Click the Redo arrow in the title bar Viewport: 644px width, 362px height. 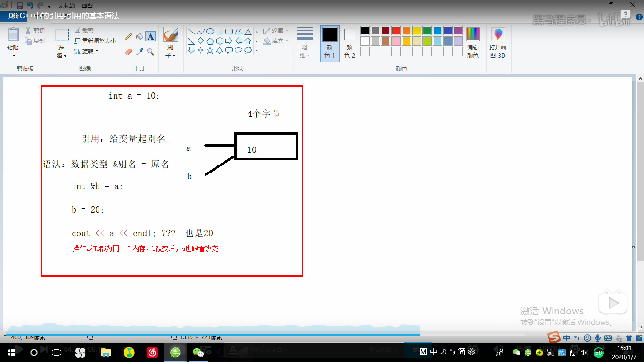pos(41,6)
